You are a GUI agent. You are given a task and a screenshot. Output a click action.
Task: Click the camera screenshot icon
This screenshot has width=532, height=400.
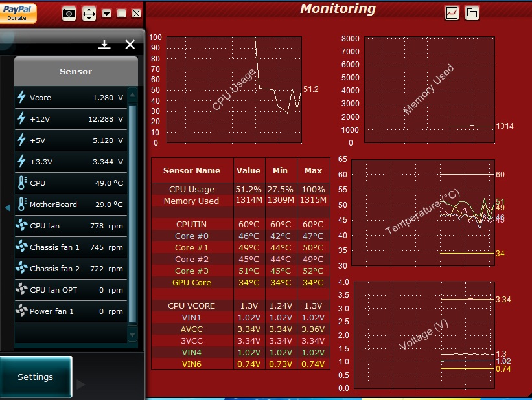click(x=69, y=14)
